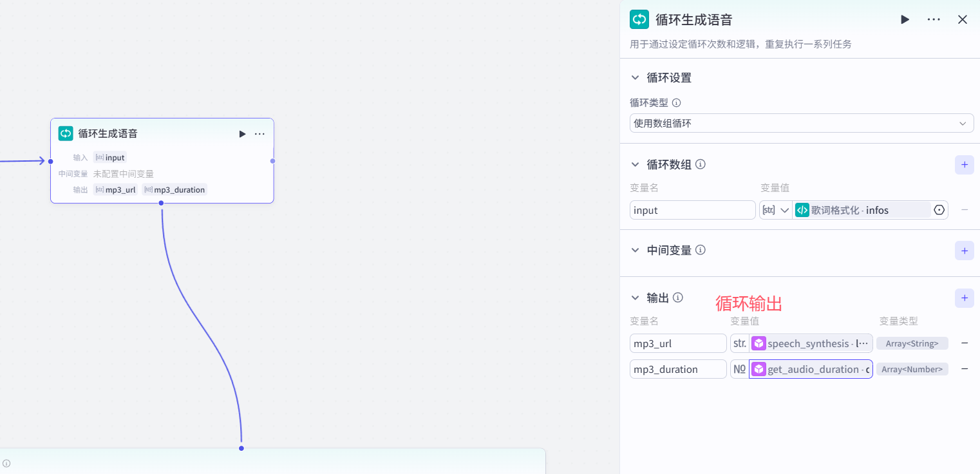This screenshot has height=474, width=980.
Task: Add a new 中间变量 entry
Action: (964, 251)
